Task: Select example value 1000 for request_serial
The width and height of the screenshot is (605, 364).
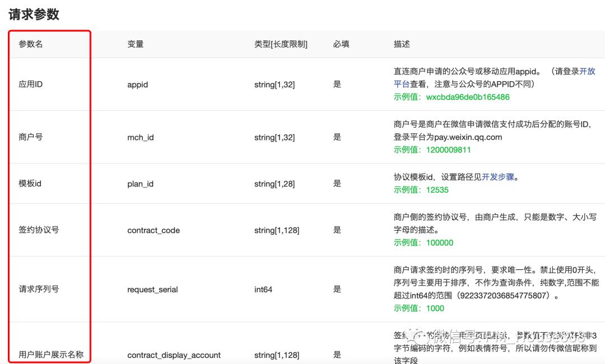Action: pyautogui.click(x=435, y=308)
